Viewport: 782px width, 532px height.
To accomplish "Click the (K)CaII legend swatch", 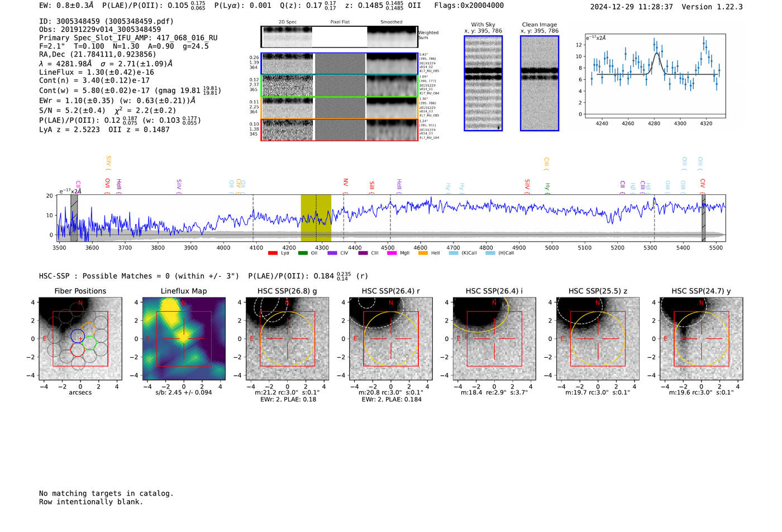I will 454,253.
